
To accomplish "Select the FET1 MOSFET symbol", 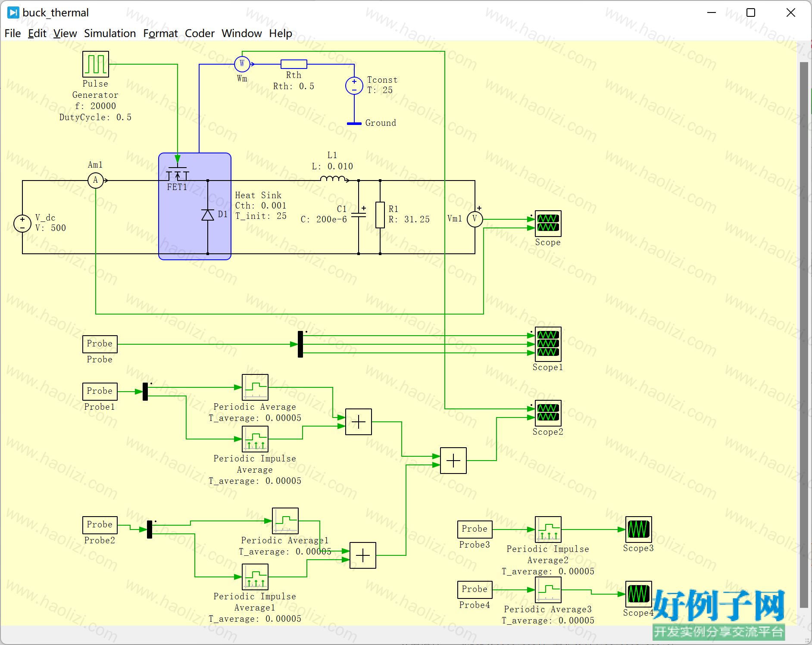I will tap(178, 174).
